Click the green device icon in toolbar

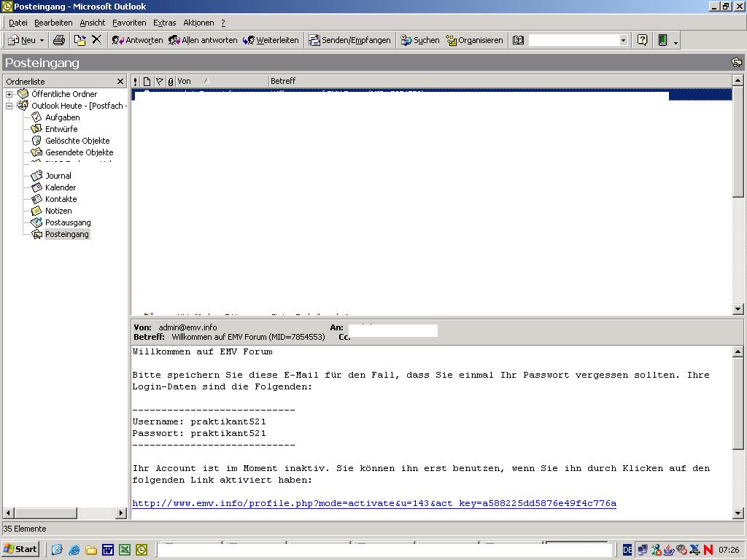(x=662, y=41)
